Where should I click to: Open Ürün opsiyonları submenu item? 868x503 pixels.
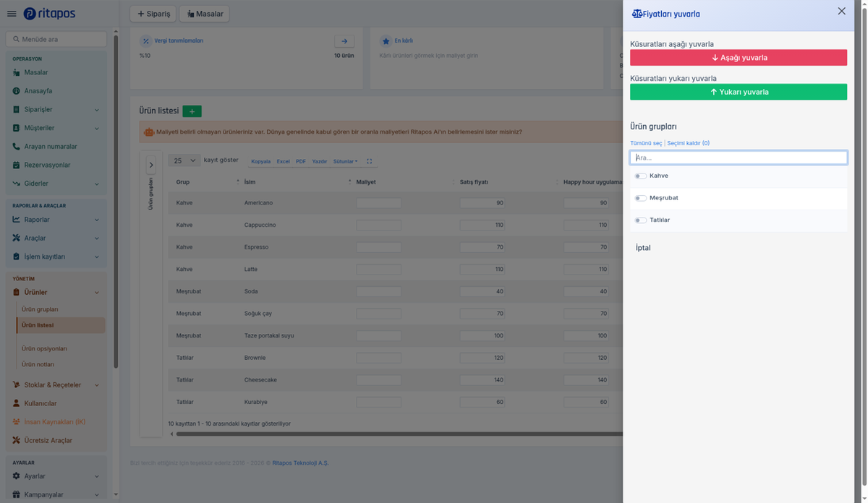point(44,348)
